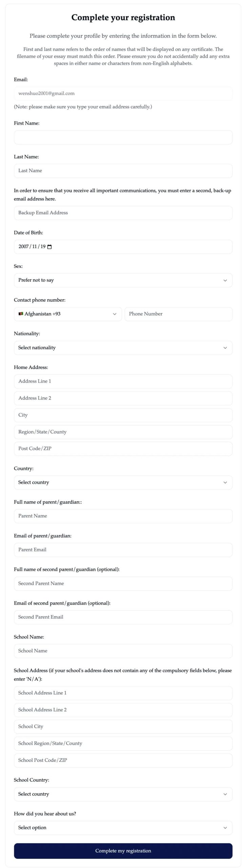
Task: Open the phone country code dropdown
Action: pos(68,314)
